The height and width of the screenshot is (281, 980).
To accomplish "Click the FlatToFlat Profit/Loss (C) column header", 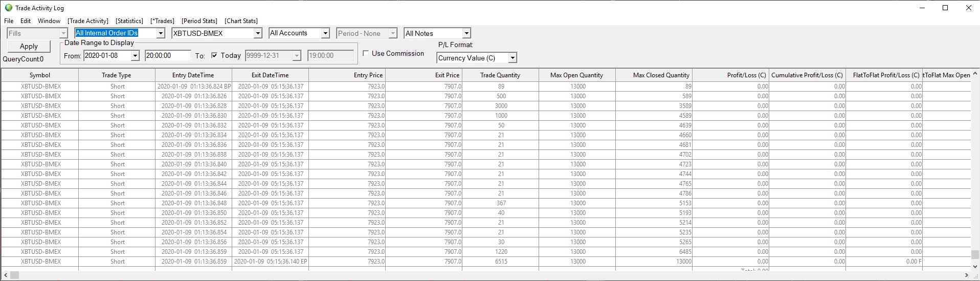I will tap(884, 75).
